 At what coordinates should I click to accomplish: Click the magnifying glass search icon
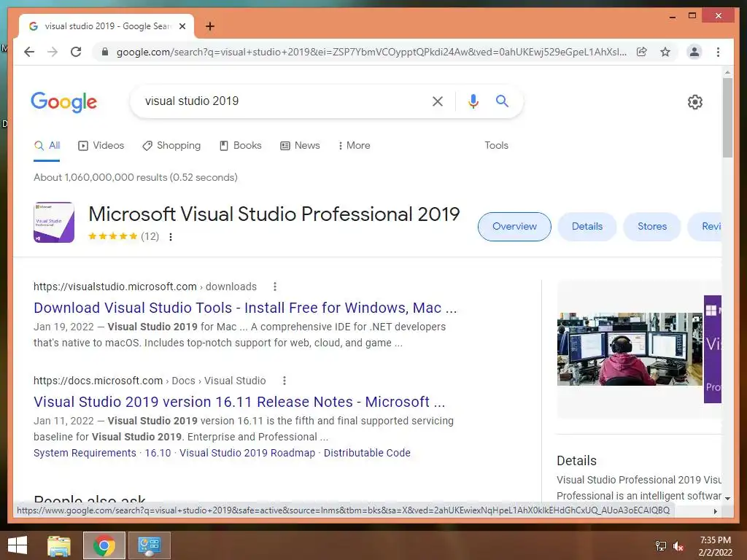coord(502,101)
